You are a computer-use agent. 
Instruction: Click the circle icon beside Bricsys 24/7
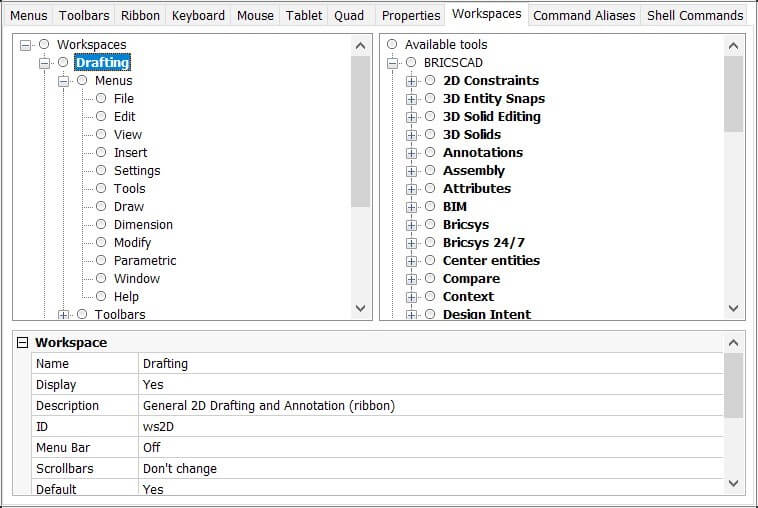tap(430, 242)
